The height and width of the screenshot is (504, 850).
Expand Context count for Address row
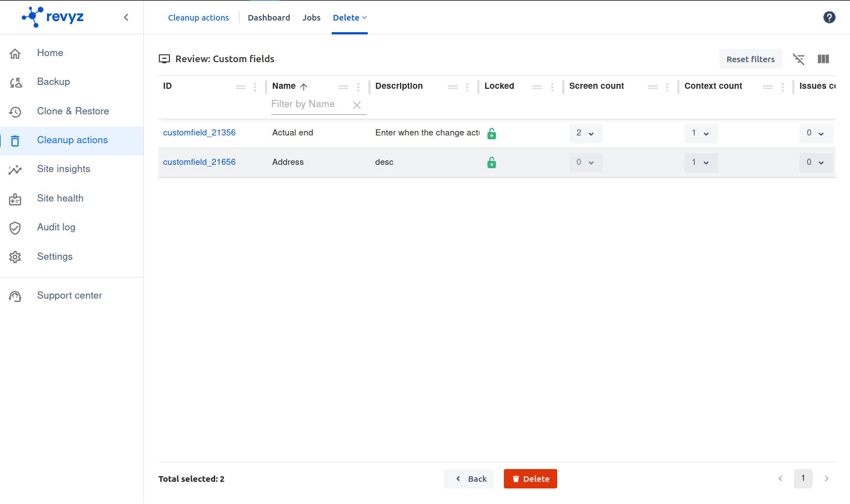coord(701,163)
